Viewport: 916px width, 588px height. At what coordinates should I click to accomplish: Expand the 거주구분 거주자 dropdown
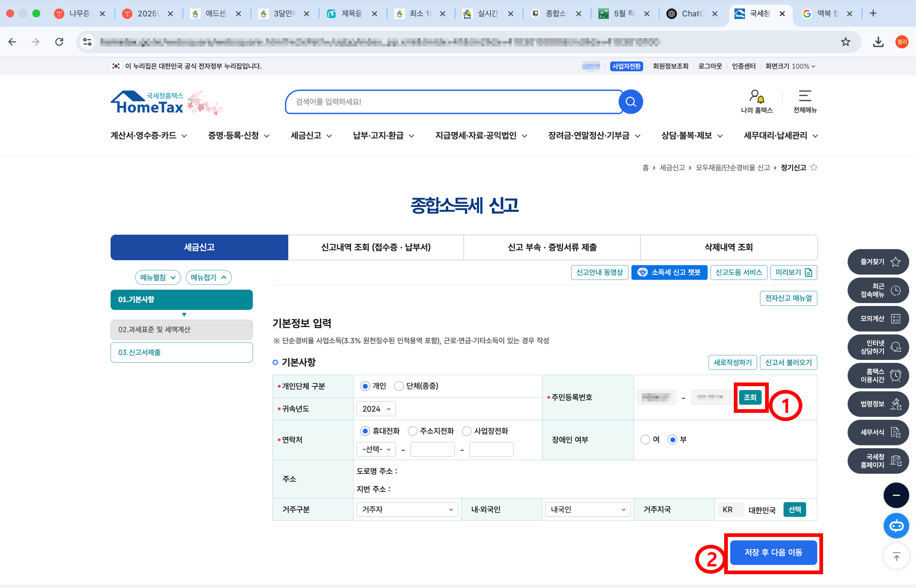pos(407,509)
